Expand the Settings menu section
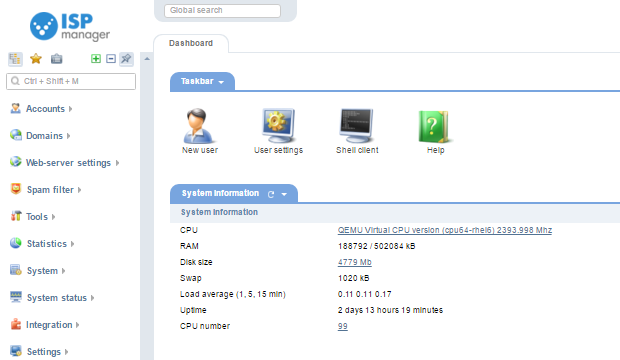This screenshot has height=360, width=620. 66,352
